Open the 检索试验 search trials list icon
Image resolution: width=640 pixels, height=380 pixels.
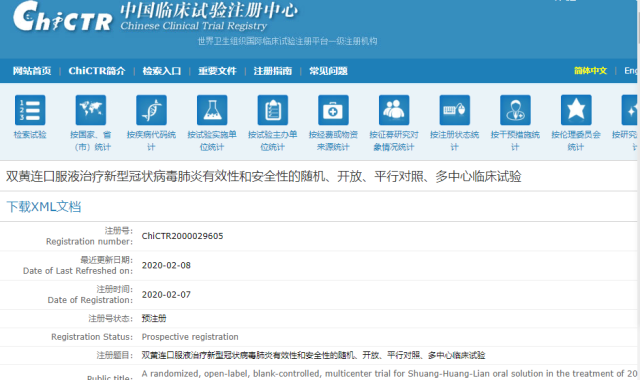[30, 110]
